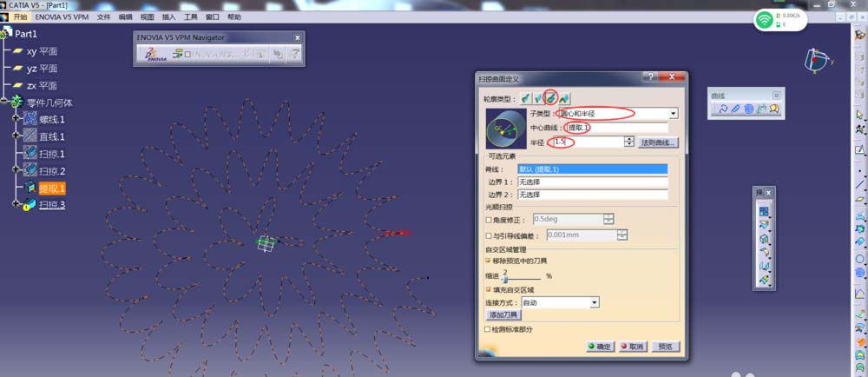Enable 角度修正 checkbox

[488, 220]
